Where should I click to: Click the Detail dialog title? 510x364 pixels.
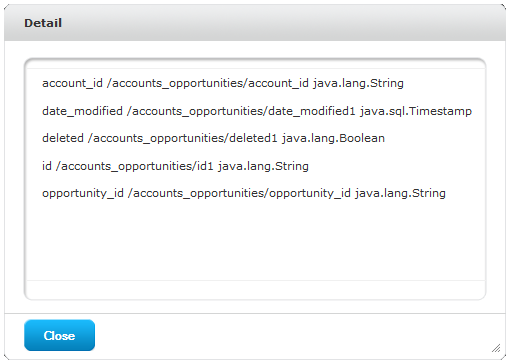click(43, 23)
